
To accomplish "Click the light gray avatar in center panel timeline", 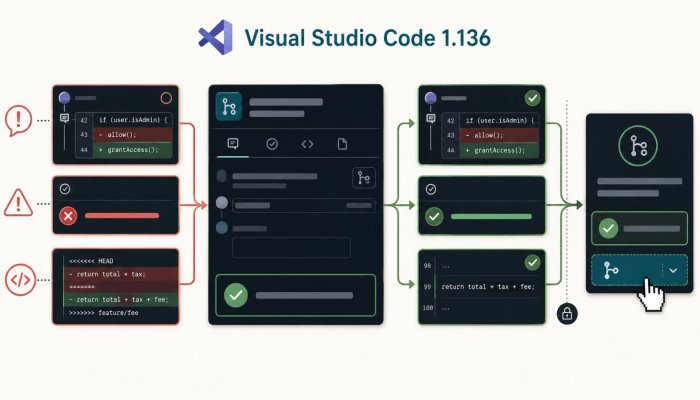I will pyautogui.click(x=222, y=203).
